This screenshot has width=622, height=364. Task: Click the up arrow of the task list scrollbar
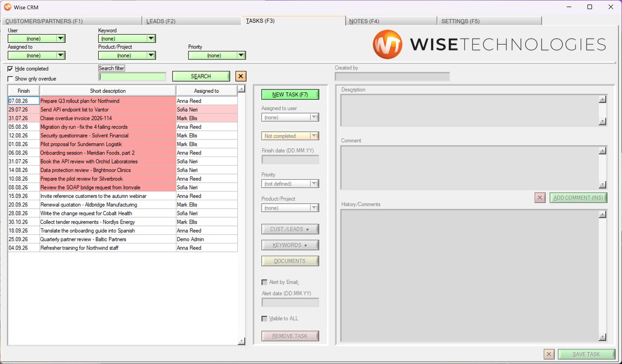coord(242,89)
